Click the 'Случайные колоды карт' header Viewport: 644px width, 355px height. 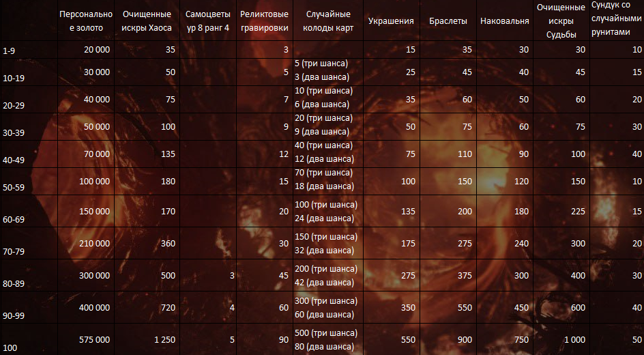328,21
